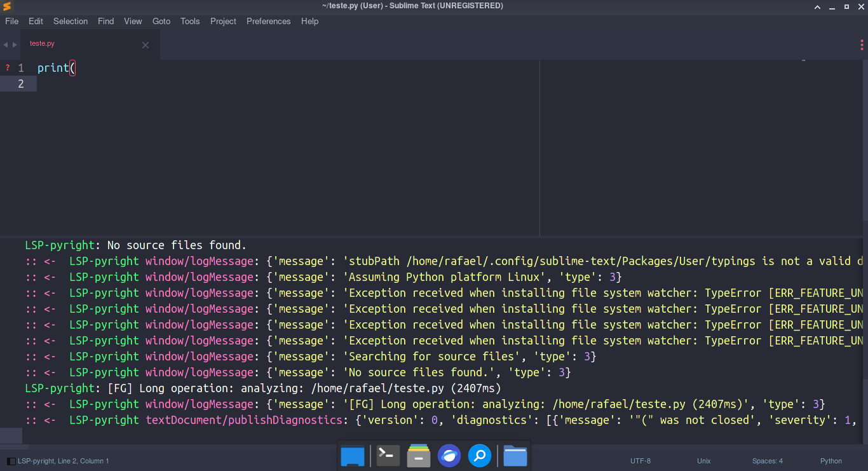Open the indentation selector showing Spaces: 4

[x=767, y=461]
